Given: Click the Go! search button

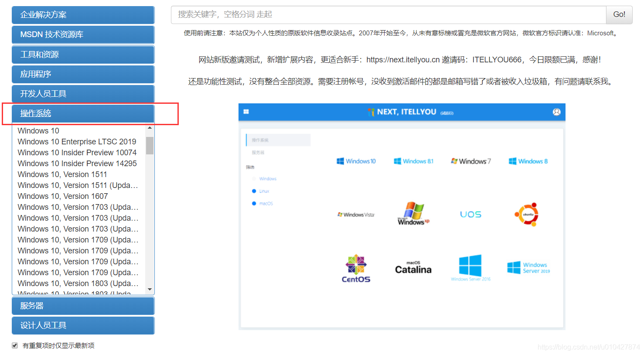Looking at the screenshot, I should 619,15.
